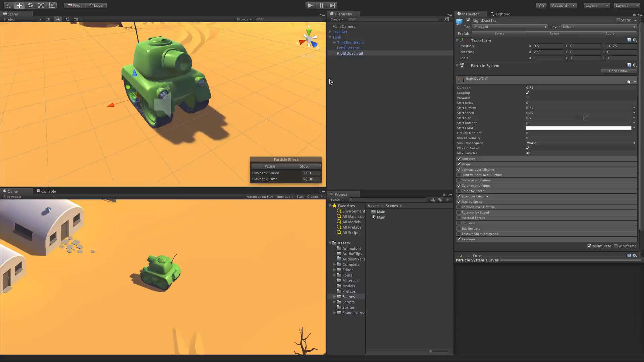Disable the Color over Lifetime module
The width and height of the screenshot is (644, 362).
459,185
